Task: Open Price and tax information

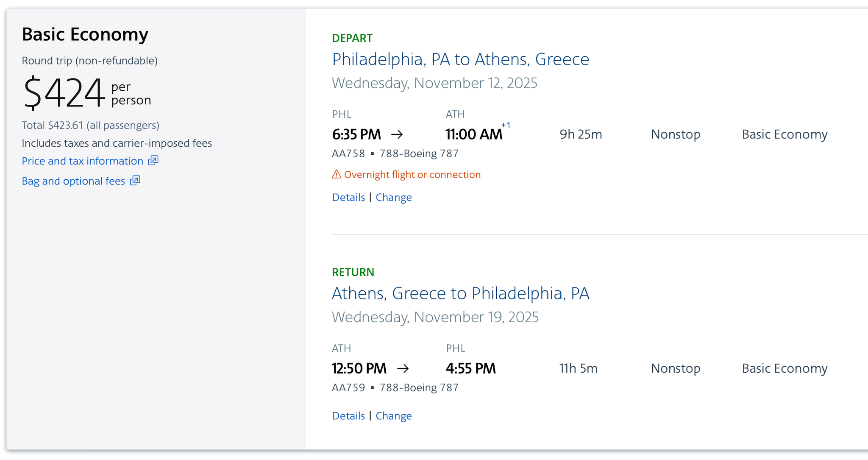Action: [82, 161]
